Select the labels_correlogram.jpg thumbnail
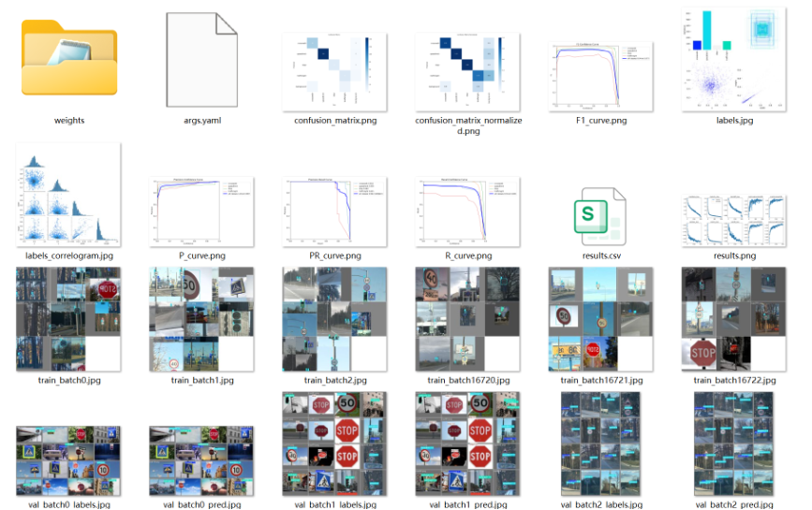The height and width of the screenshot is (510, 812). click(68, 195)
